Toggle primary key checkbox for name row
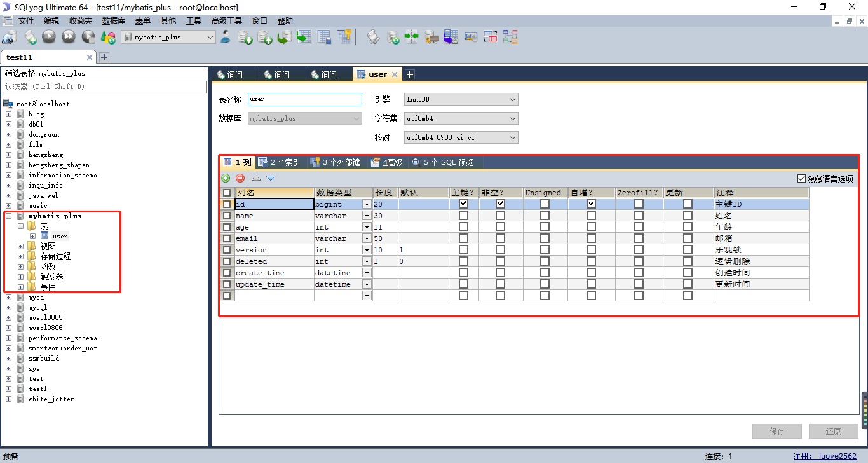 tap(463, 216)
